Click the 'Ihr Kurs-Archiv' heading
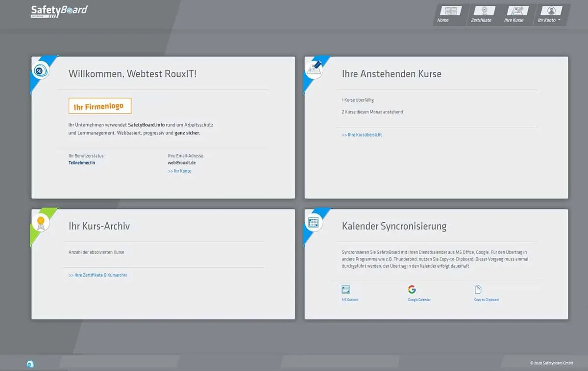The height and width of the screenshot is (371, 588). click(99, 226)
